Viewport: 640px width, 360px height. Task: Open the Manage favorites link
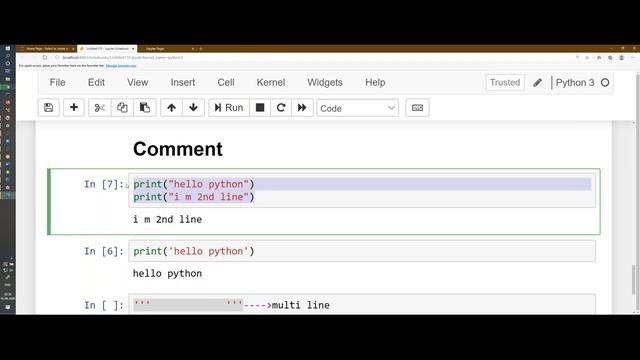point(121,66)
